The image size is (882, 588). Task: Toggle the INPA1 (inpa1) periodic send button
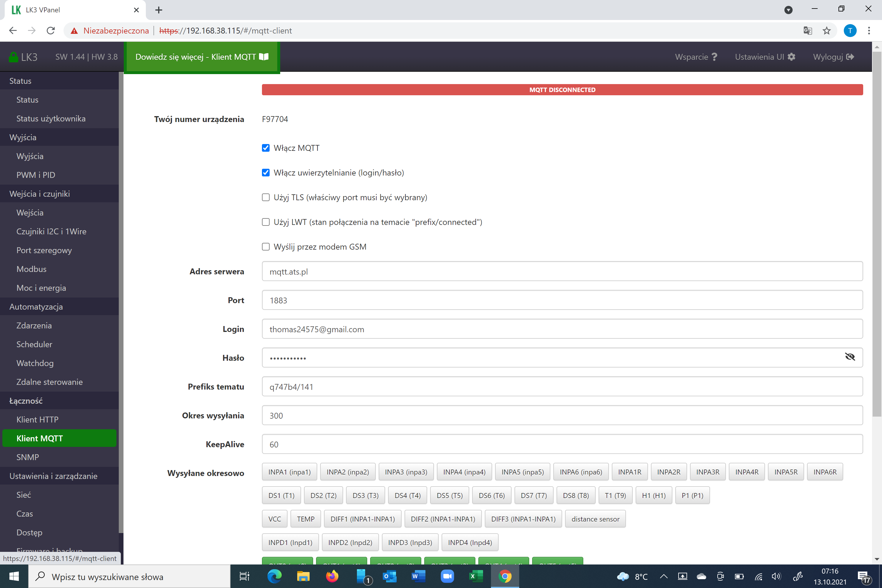[x=289, y=472]
